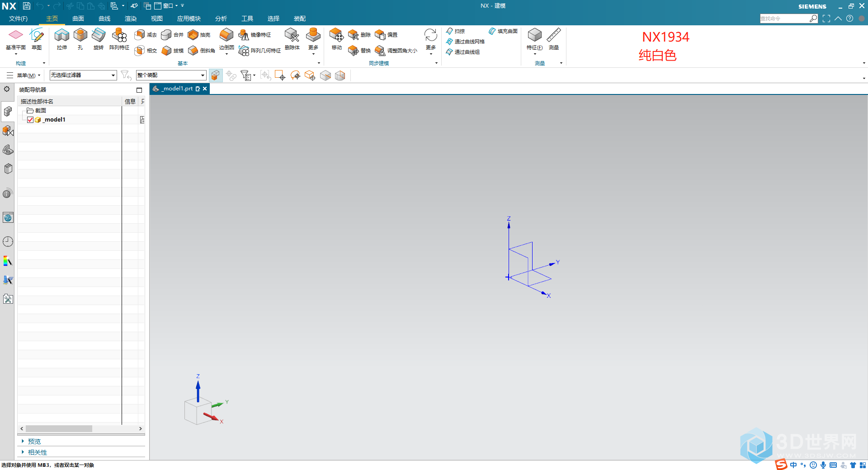Click the navigator scroll right arrow
This screenshot has width=868, height=470.
[141, 428]
